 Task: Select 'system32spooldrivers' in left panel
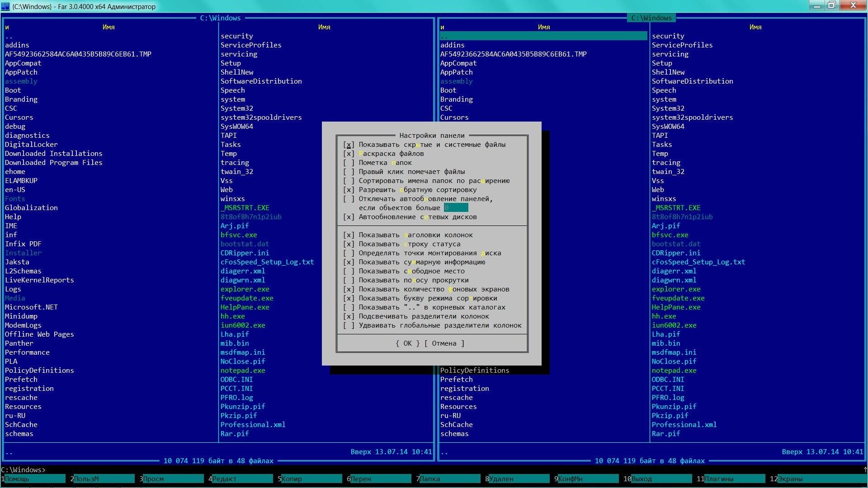(261, 117)
